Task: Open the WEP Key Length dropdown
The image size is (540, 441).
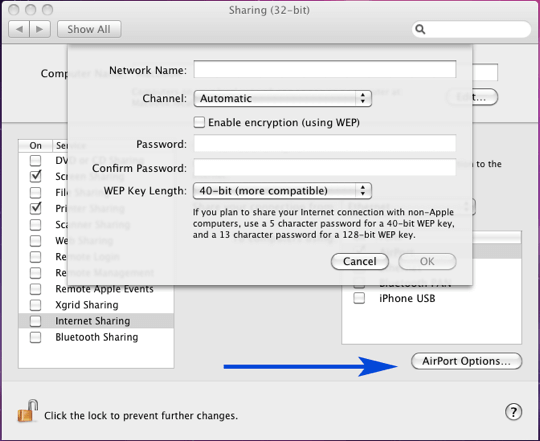Action: point(282,191)
